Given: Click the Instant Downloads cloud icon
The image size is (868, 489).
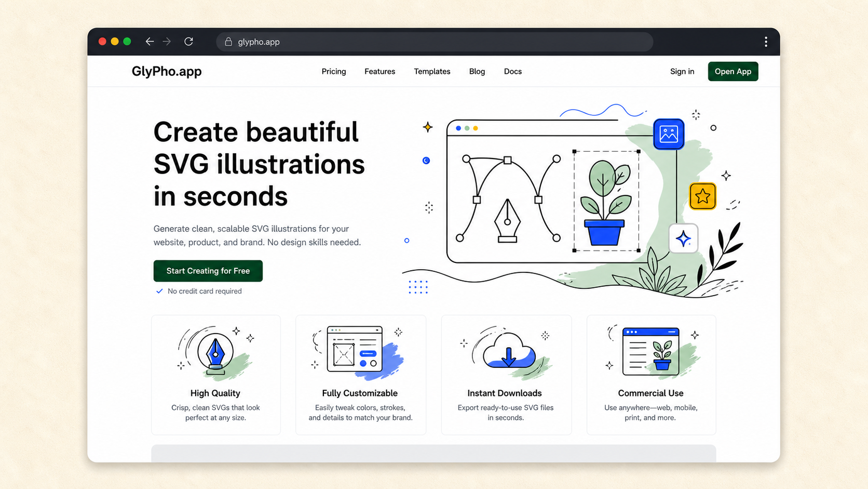Looking at the screenshot, I should pos(509,351).
